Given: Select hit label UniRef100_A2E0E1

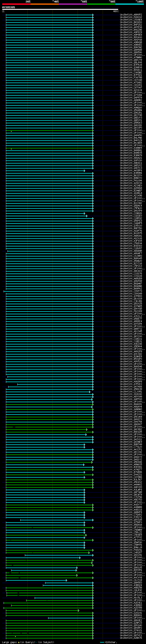Looking at the screenshot, I should (x=131, y=603).
